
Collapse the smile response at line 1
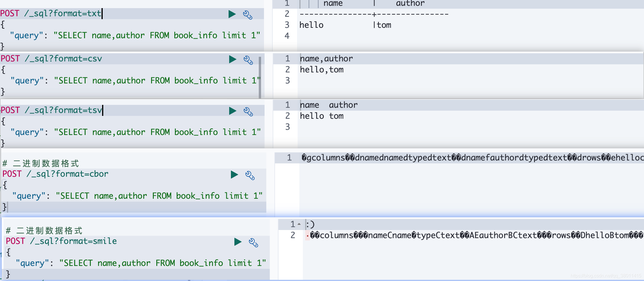[299, 224]
